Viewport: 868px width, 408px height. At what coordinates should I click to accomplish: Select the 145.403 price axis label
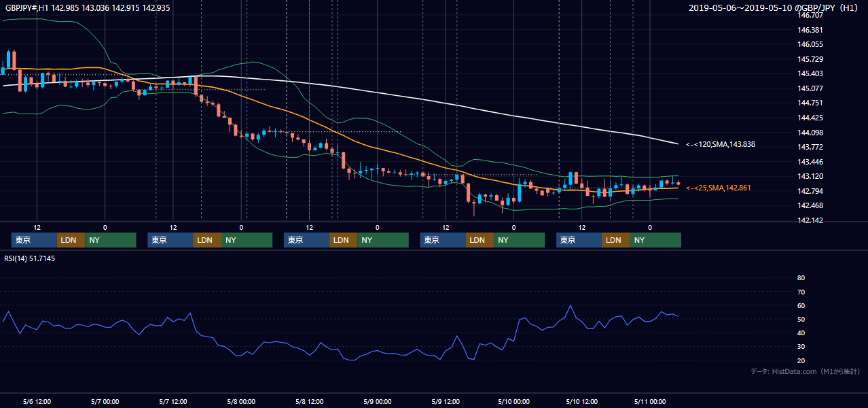(810, 73)
